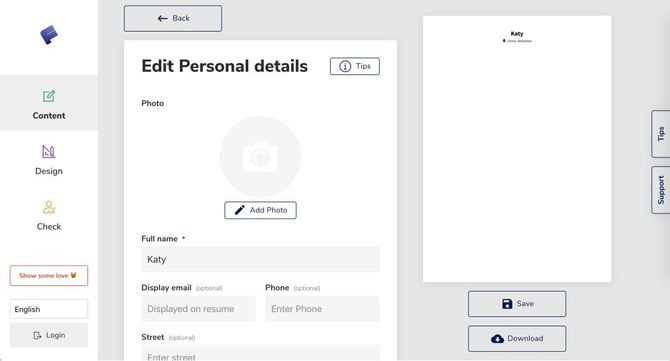Focus the Display email input field

[x=198, y=309]
